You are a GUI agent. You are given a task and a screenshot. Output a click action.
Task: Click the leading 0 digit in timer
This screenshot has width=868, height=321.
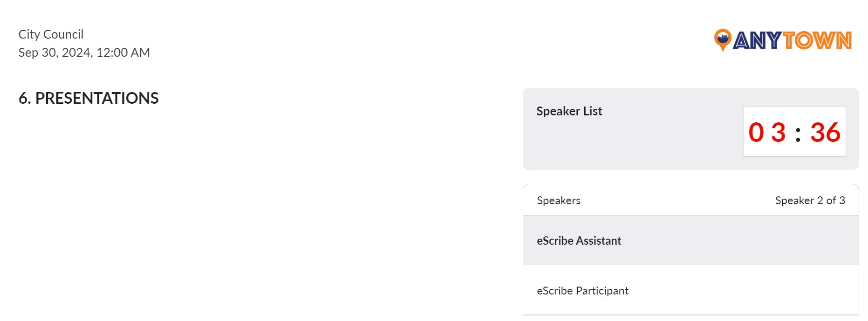[756, 133]
